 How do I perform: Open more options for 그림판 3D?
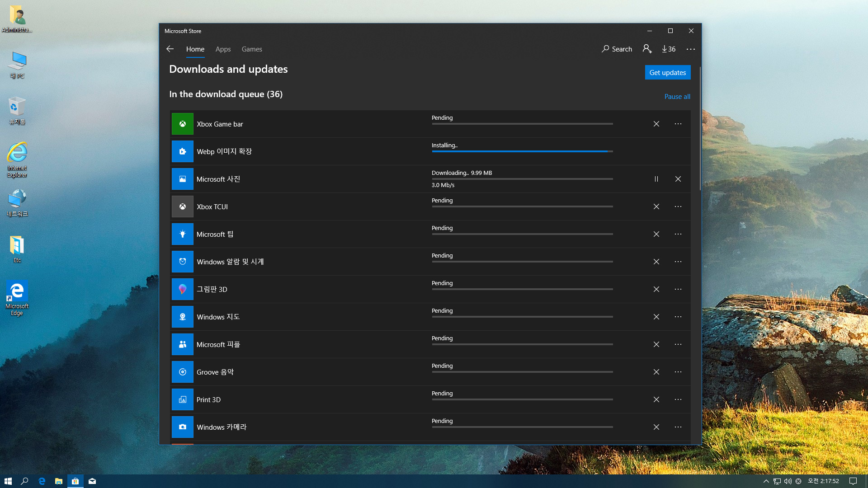pyautogui.click(x=678, y=289)
